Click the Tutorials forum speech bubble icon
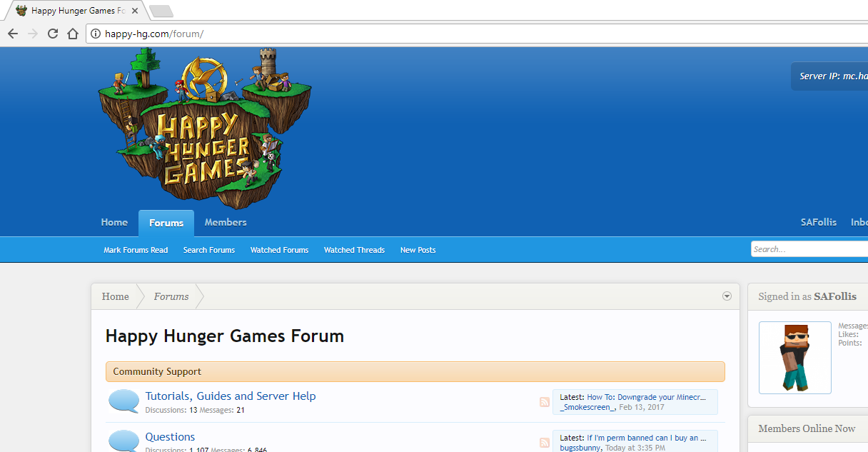Screen dimensions: 868x452 point(123,401)
